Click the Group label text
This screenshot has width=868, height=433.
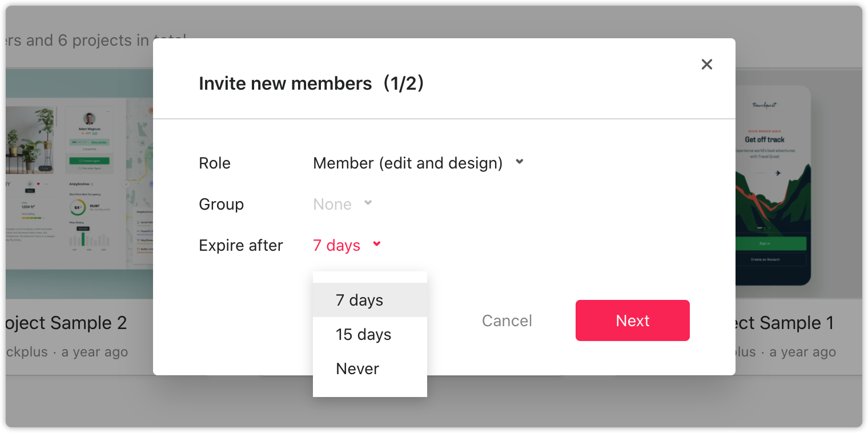[222, 205]
